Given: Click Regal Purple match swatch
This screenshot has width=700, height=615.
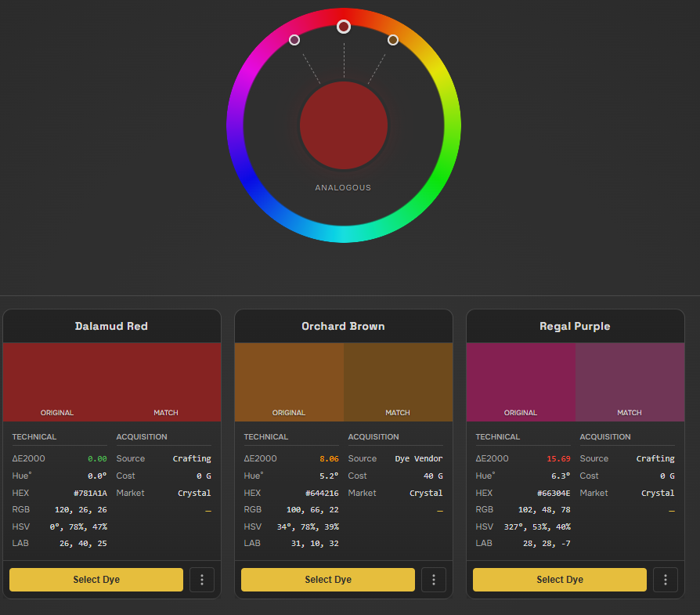Looking at the screenshot, I should [x=630, y=382].
